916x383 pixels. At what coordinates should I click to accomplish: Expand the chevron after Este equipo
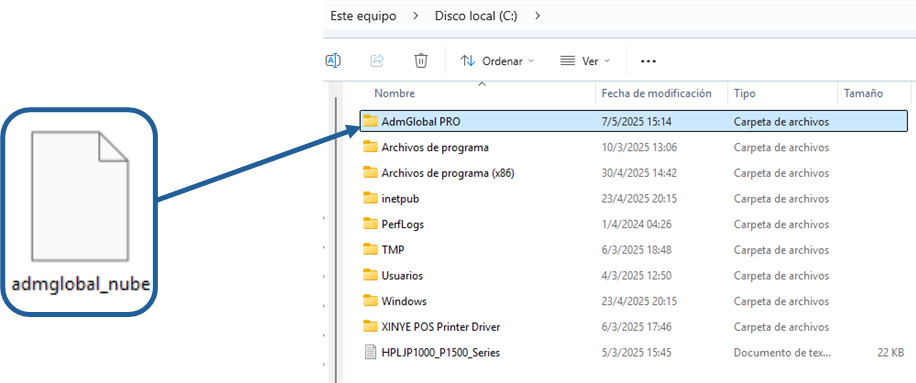415,16
